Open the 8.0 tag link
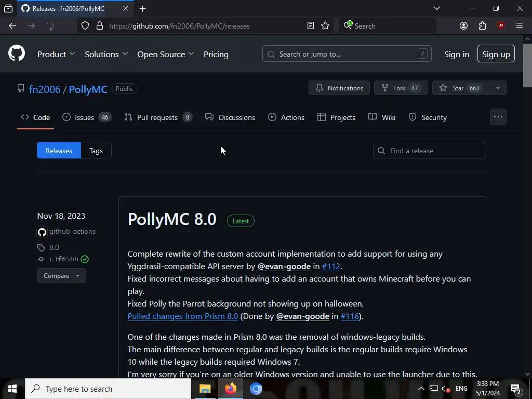The width and height of the screenshot is (532, 399). pyautogui.click(x=54, y=247)
